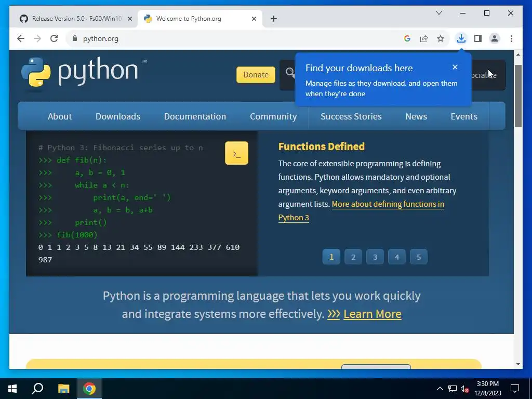Image resolution: width=532 pixels, height=399 pixels.
Task: Click the yellow Donate button
Action: coord(256,75)
